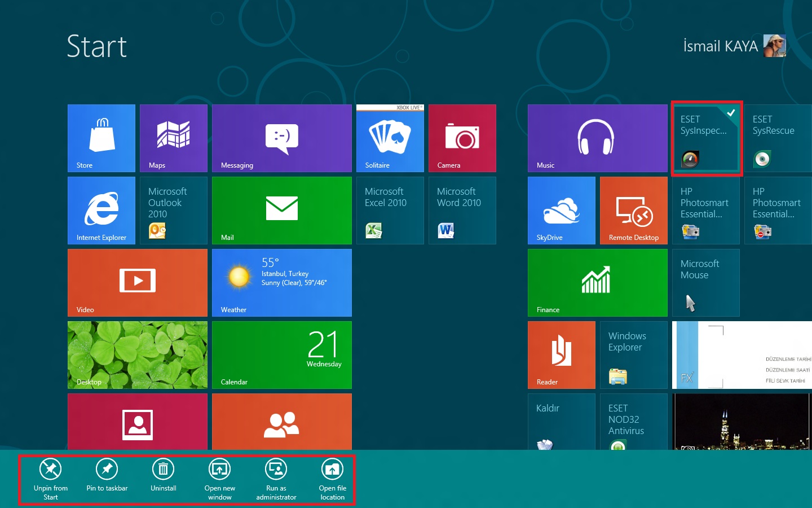Open the Finance tile

[x=598, y=283]
